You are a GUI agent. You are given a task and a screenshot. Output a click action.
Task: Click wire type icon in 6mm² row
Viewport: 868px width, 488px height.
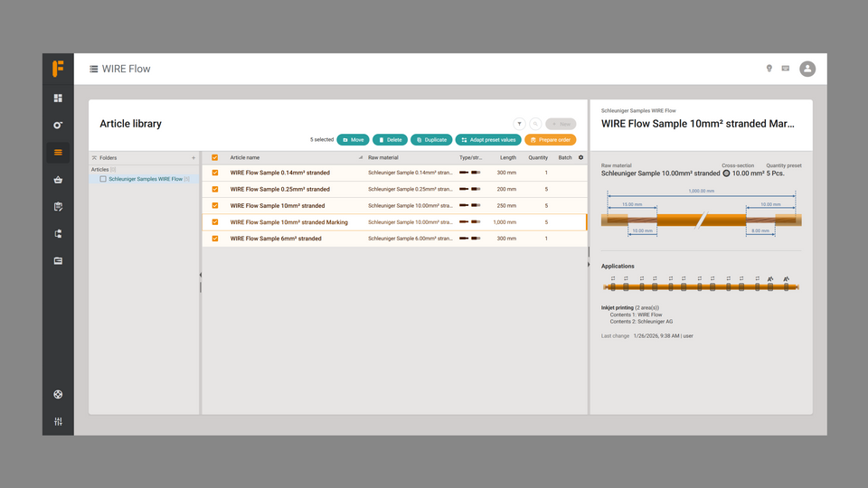click(x=470, y=239)
